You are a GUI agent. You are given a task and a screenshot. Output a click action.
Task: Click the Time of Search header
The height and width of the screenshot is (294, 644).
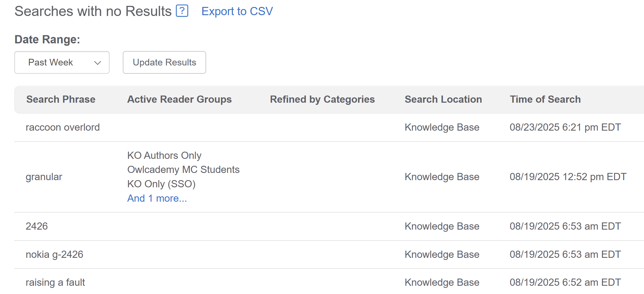tap(545, 99)
